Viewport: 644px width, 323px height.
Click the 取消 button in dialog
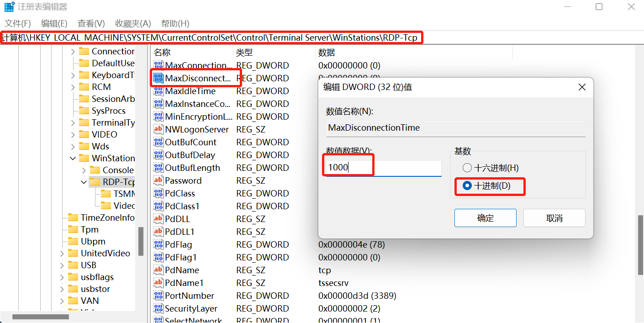554,218
